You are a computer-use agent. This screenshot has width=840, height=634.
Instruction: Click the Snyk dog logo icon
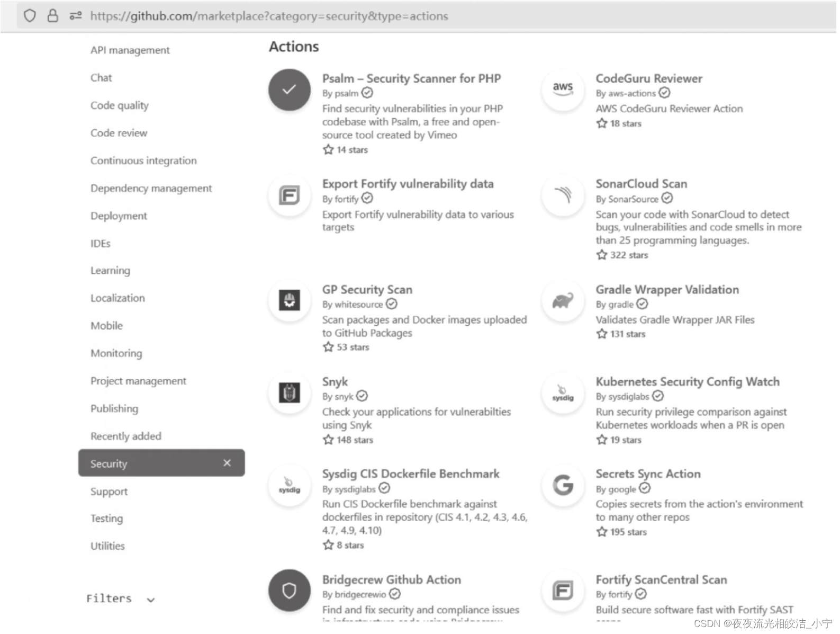289,393
